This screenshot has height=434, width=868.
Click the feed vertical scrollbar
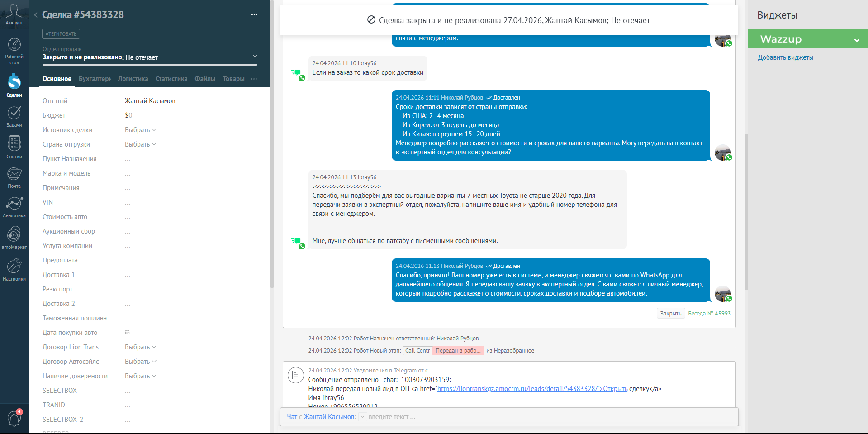coord(746,211)
